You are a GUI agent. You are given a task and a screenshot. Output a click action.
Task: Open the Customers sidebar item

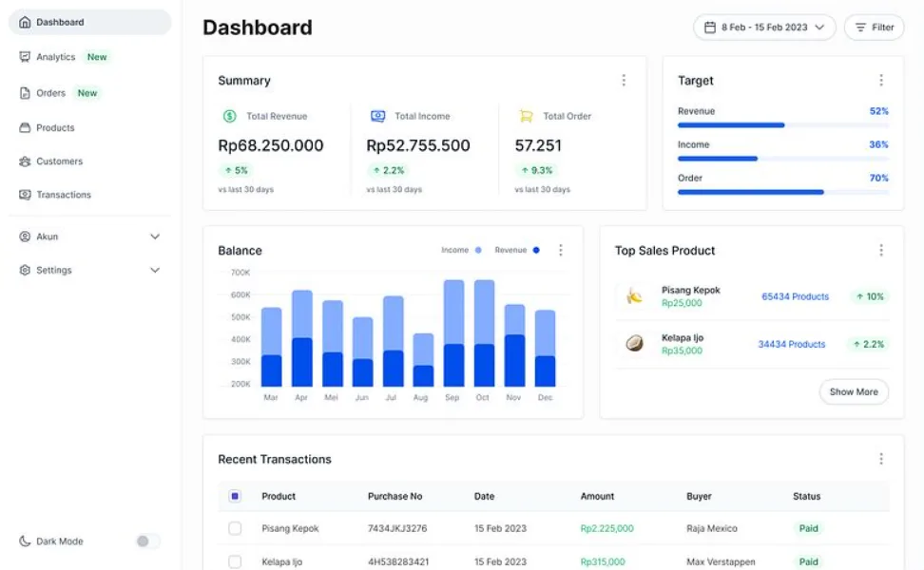59,161
